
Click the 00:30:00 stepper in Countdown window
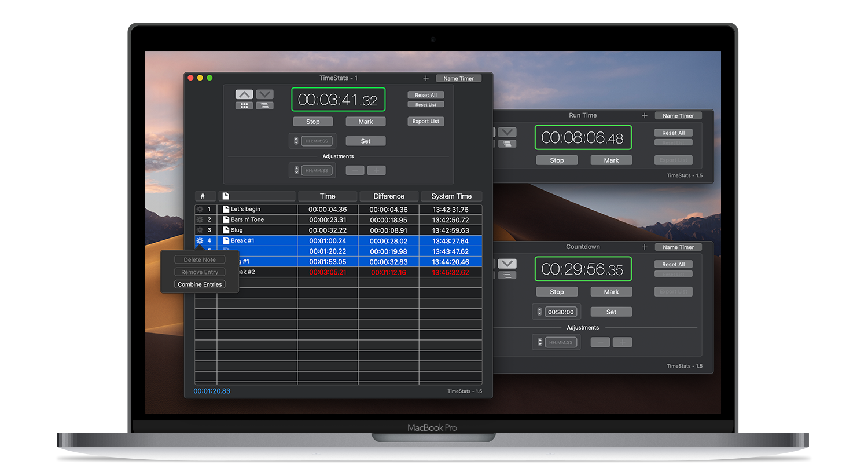[x=540, y=312]
